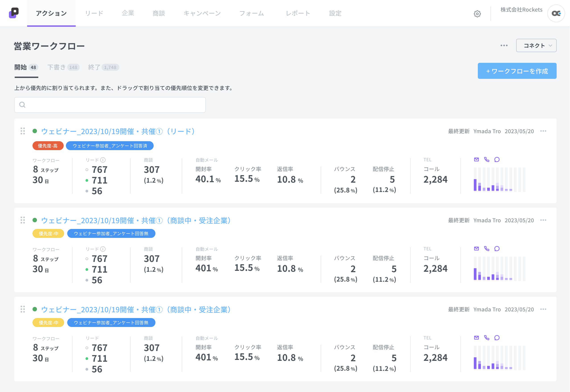Image resolution: width=570 pixels, height=392 pixels.
Task: Click the 優先度-高 tag
Action: [x=48, y=146]
